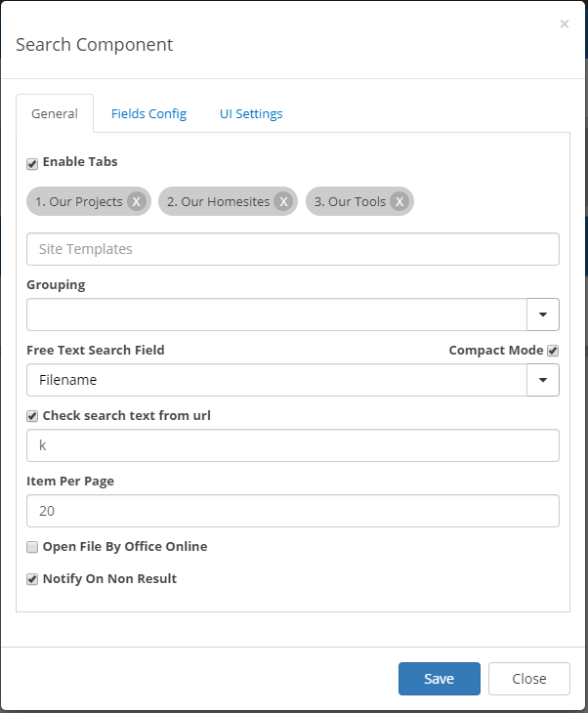This screenshot has height=713, width=588.
Task: Click the url search text field containing k
Action: [x=293, y=445]
